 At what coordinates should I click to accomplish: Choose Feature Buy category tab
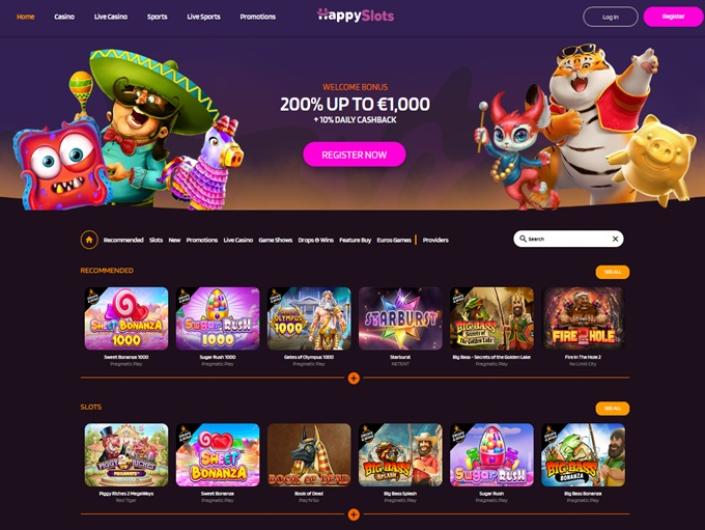355,240
